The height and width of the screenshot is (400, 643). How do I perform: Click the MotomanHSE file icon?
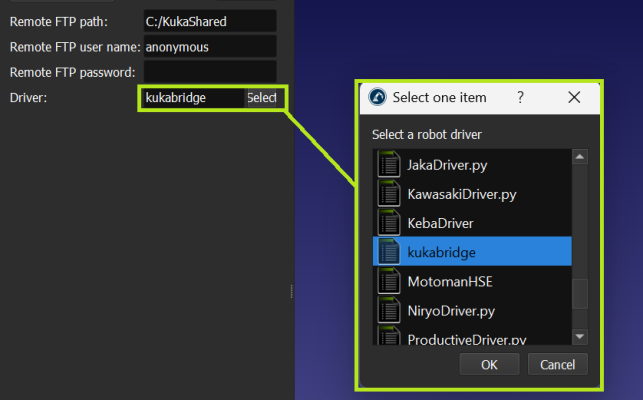click(x=388, y=281)
